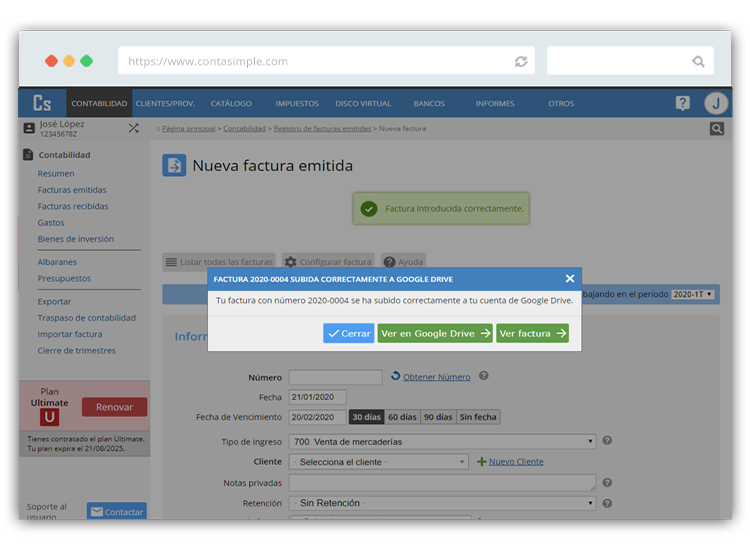Click the Ayuda button

click(403, 262)
